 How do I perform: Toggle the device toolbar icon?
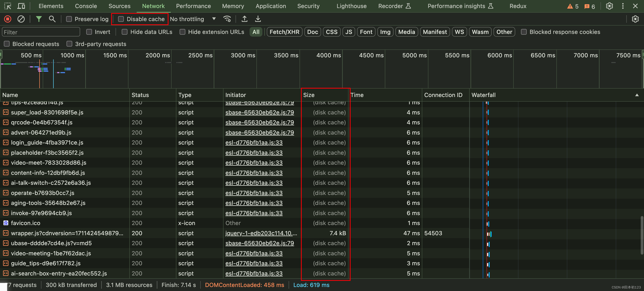pos(21,6)
